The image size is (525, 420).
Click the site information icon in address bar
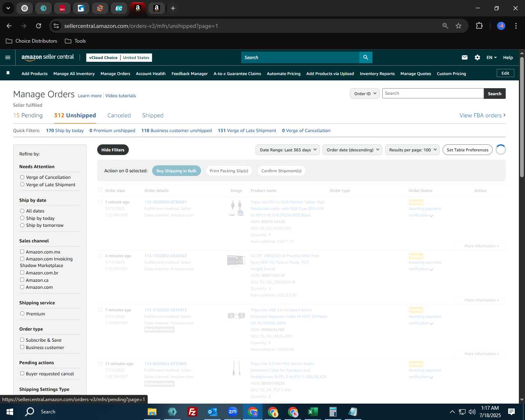(56, 26)
